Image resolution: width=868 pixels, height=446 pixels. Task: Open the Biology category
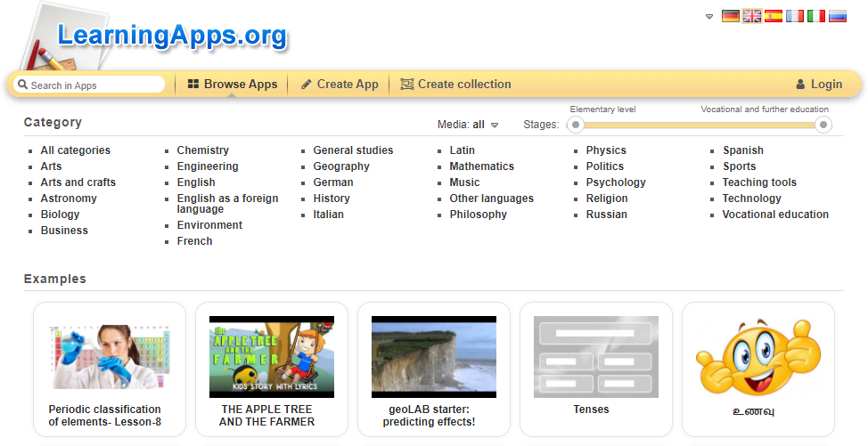pos(60,215)
